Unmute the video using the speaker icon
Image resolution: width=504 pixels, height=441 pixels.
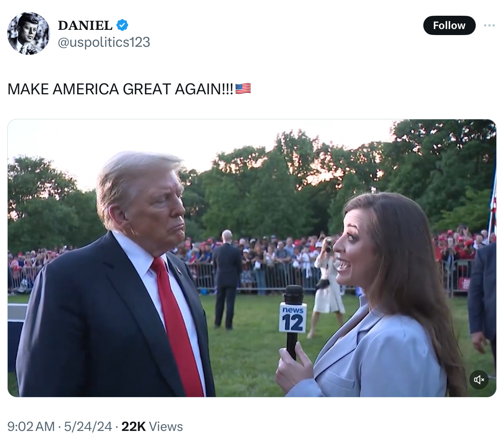tap(479, 380)
